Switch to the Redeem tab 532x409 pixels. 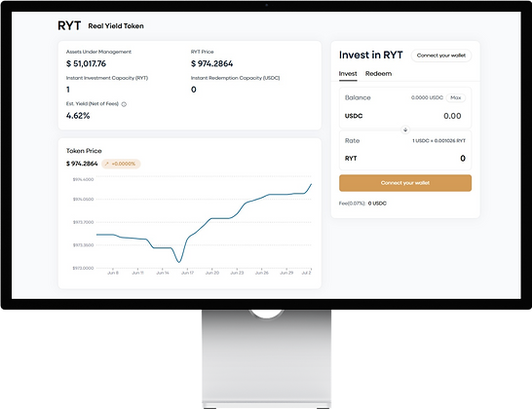[378, 74]
